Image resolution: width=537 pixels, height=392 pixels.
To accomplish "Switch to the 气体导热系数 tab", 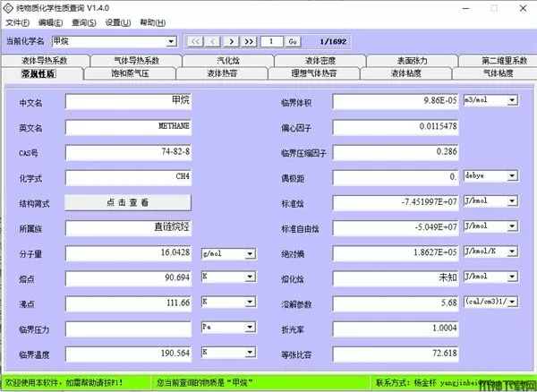I will [136, 61].
